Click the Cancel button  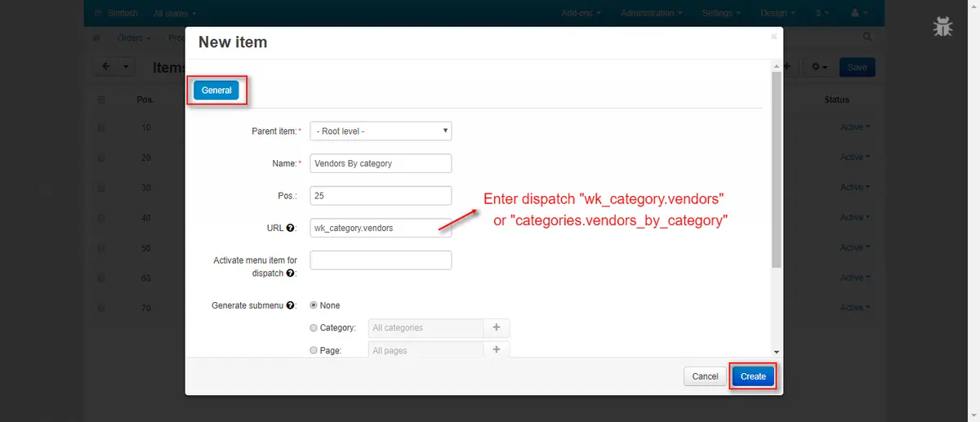[705, 376]
